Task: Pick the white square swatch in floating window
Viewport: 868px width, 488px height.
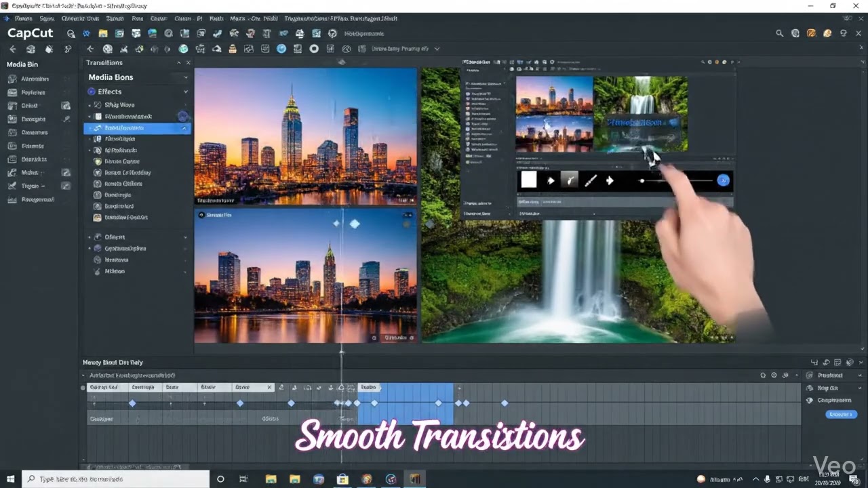Action: [529, 180]
